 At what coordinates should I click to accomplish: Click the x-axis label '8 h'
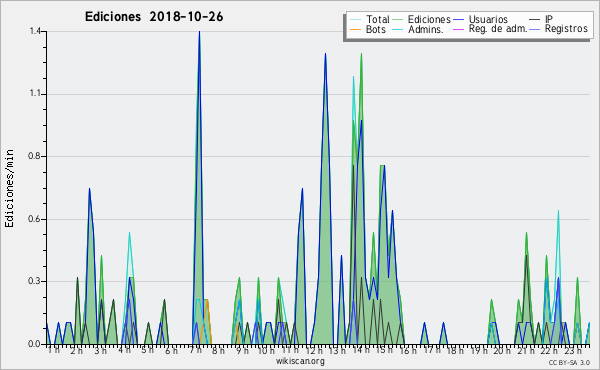[218, 350]
